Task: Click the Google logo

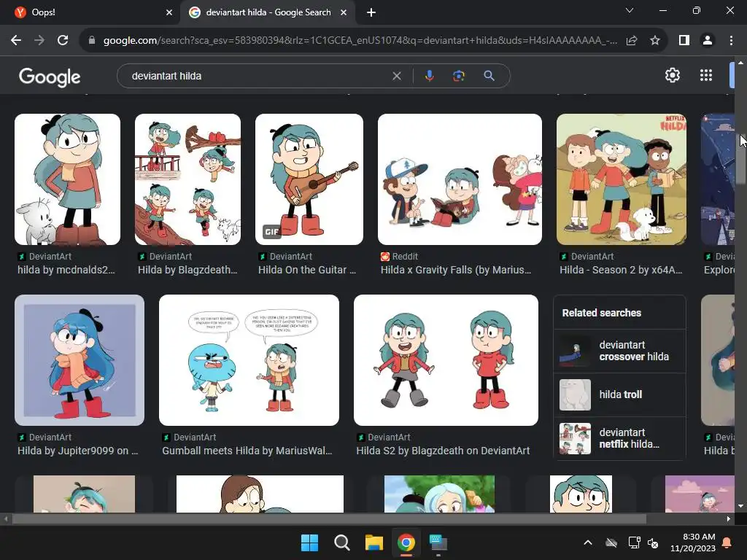Action: 50,77
